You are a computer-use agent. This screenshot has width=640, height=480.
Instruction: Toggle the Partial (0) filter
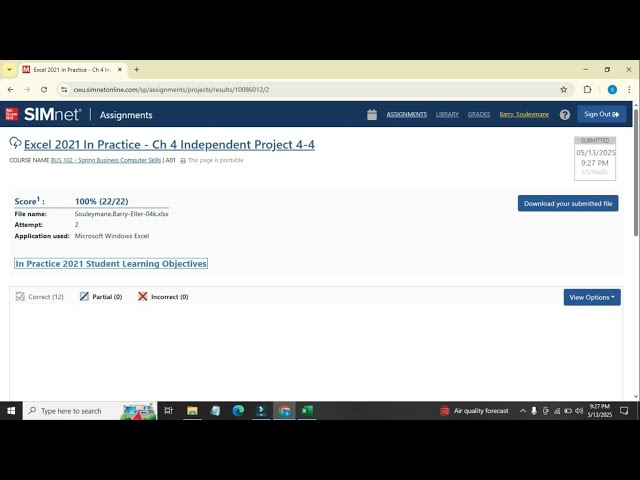pyautogui.click(x=84, y=297)
